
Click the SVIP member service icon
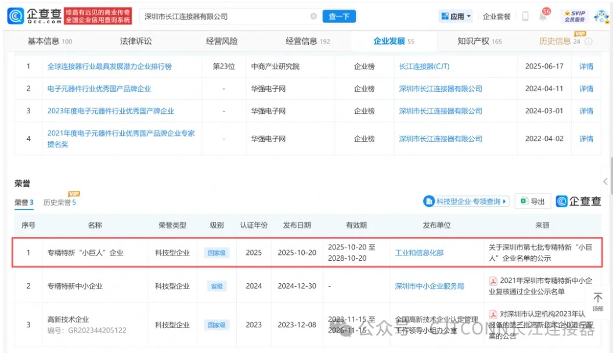(575, 16)
